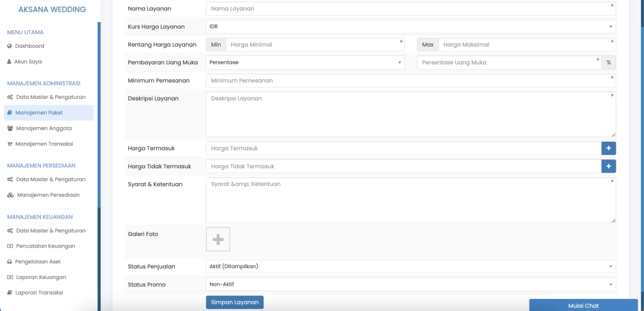Upload photo using Galeri Foto plus box
The image size is (644, 311).
tap(218, 239)
